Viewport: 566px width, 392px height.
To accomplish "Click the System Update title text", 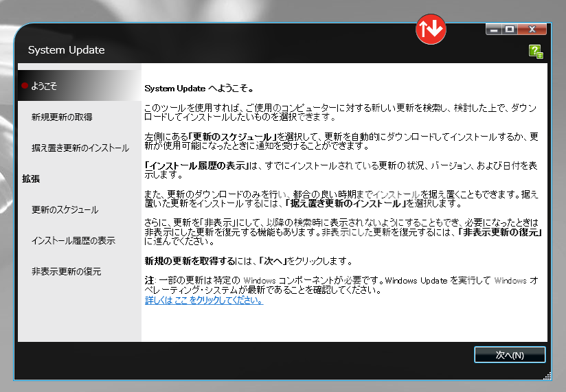I will click(67, 49).
